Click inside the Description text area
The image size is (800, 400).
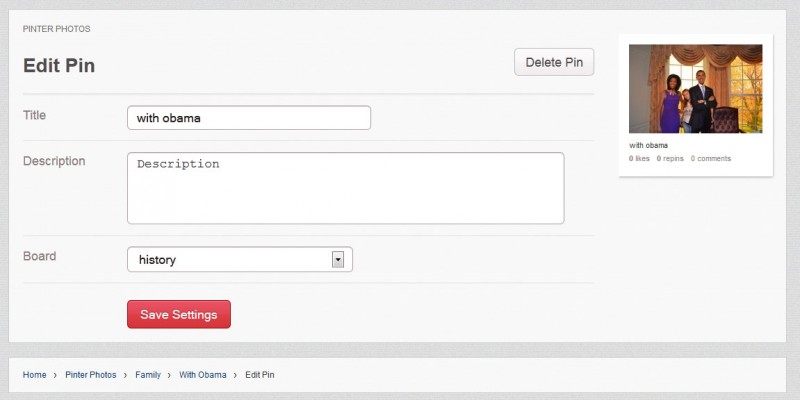pyautogui.click(x=345, y=188)
